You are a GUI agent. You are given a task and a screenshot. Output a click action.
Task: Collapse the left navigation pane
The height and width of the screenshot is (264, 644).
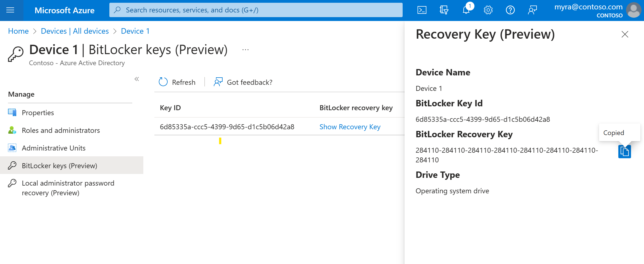click(137, 79)
